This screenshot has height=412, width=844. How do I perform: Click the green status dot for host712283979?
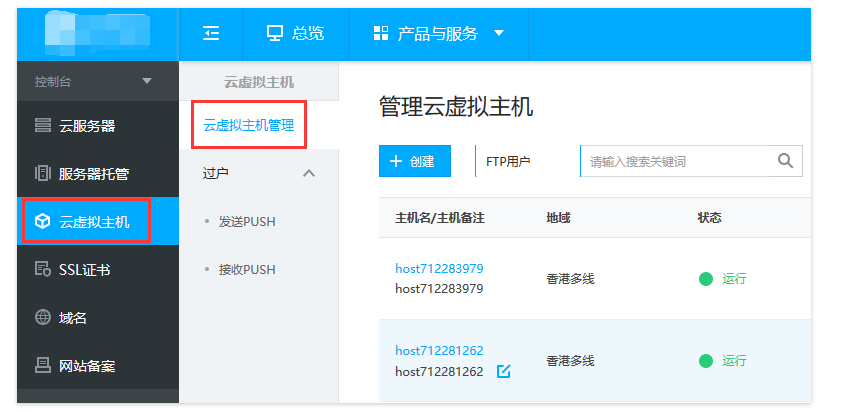706,279
